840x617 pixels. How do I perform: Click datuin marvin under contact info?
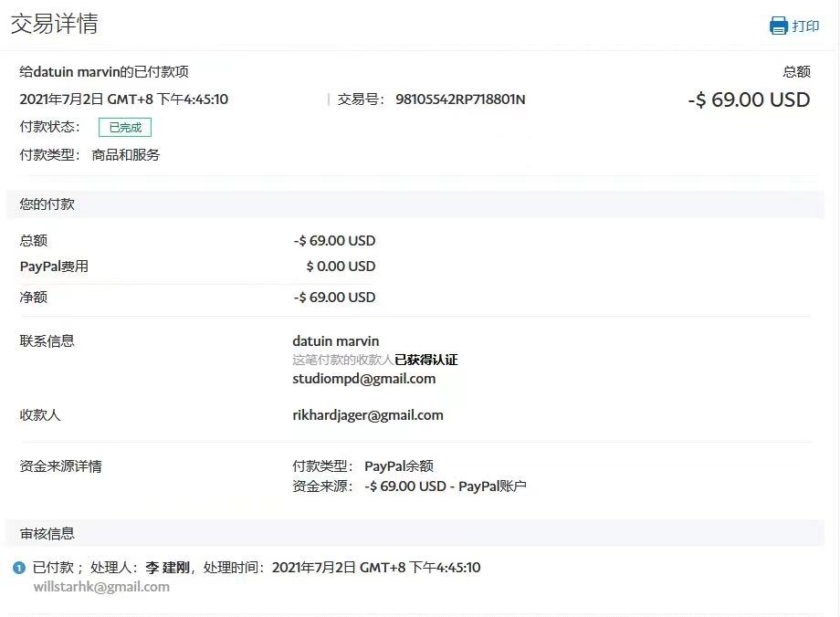(x=335, y=341)
